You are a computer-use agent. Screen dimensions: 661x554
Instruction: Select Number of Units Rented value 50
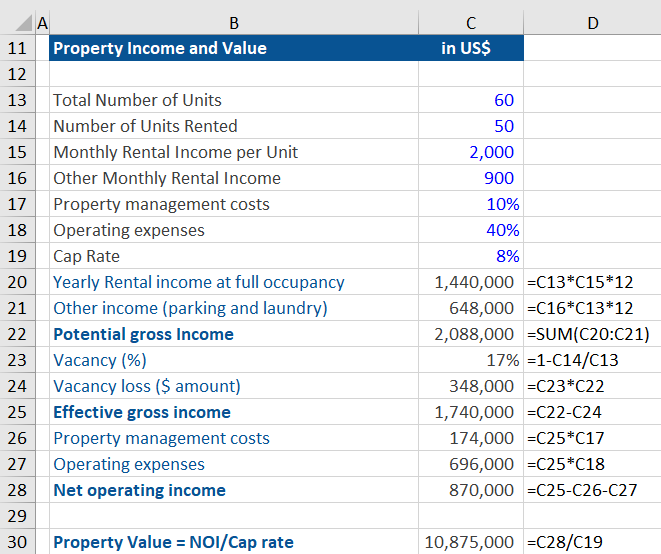(x=470, y=126)
